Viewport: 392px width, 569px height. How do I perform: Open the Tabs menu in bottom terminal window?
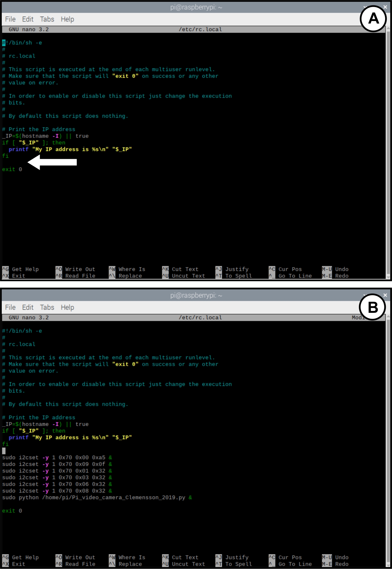pyautogui.click(x=47, y=307)
